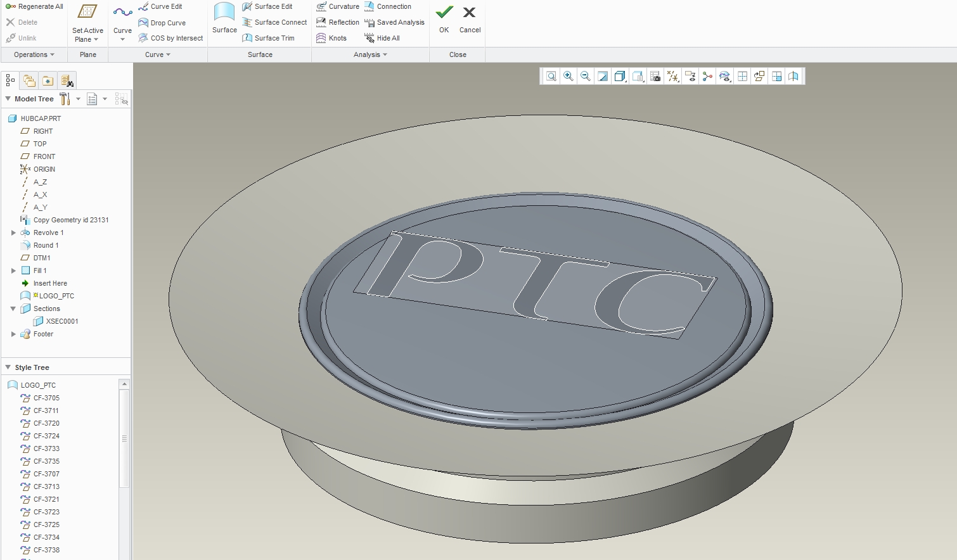
Task: Collapse the Model Tree panel
Action: [8, 99]
